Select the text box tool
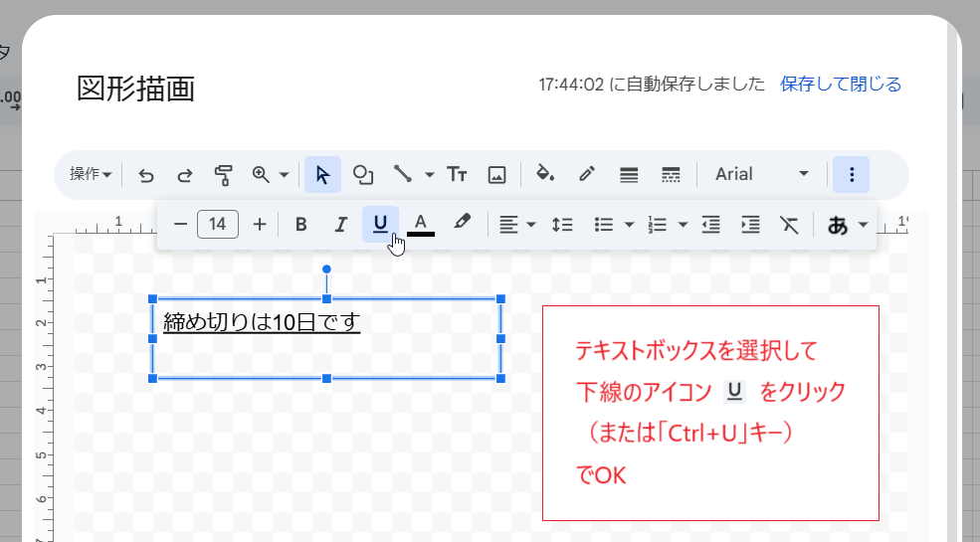Image resolution: width=980 pixels, height=542 pixels. coord(457,175)
